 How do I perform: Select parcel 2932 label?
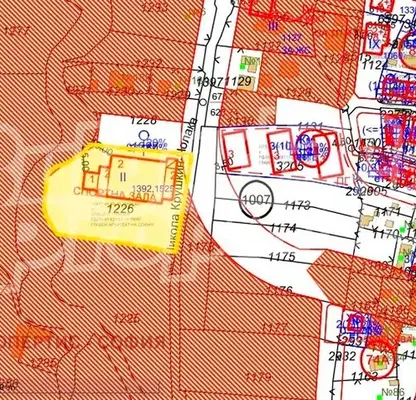[341, 356]
